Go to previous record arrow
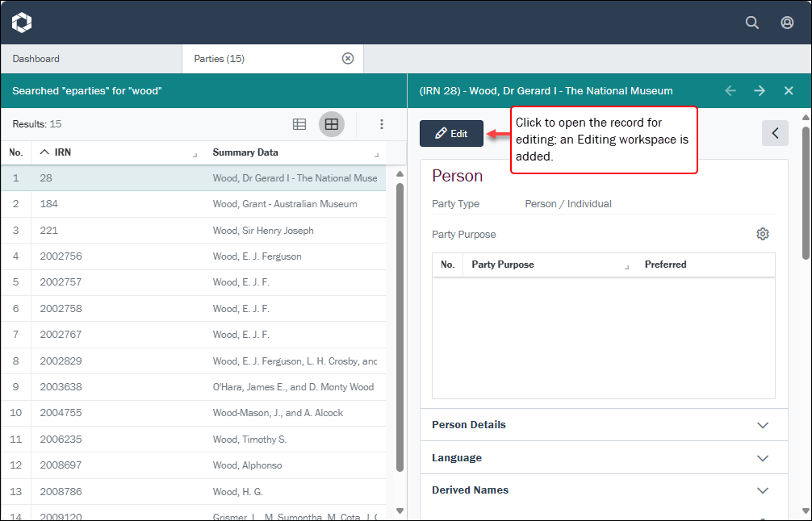 730,91
